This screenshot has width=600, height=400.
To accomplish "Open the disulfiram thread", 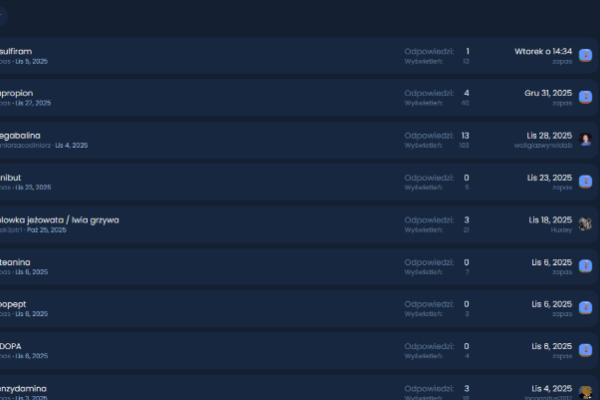I will pos(18,50).
